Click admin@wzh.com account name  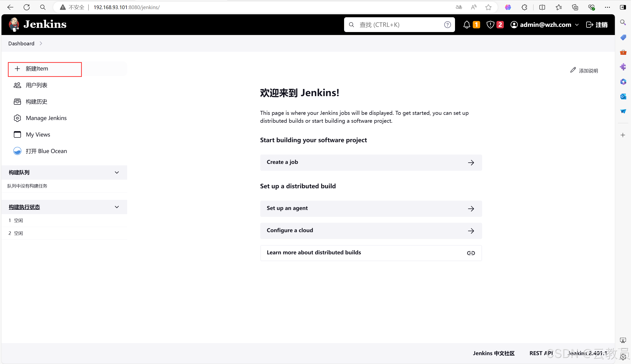[x=545, y=25]
